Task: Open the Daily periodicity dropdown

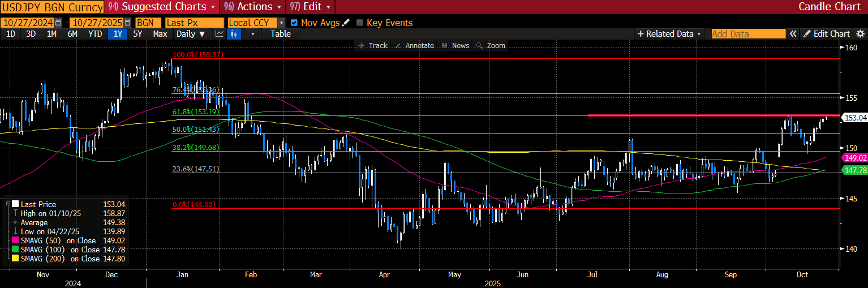Action: click(190, 34)
